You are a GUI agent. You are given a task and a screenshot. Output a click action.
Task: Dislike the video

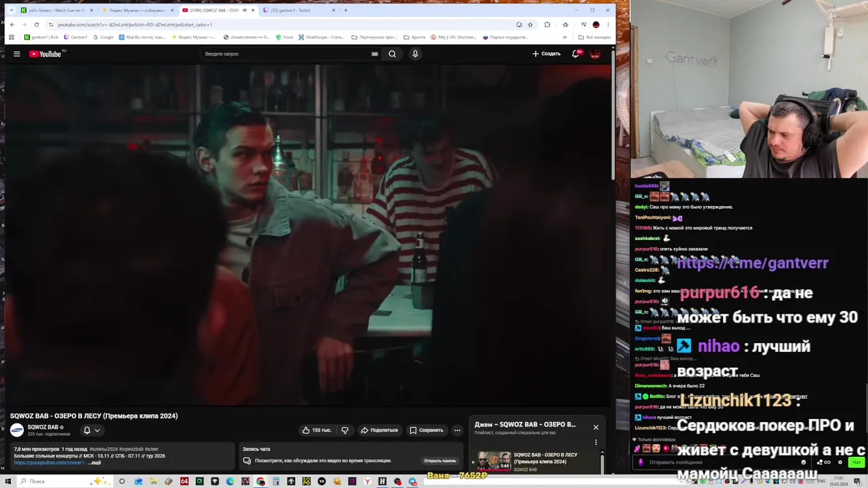pos(345,430)
